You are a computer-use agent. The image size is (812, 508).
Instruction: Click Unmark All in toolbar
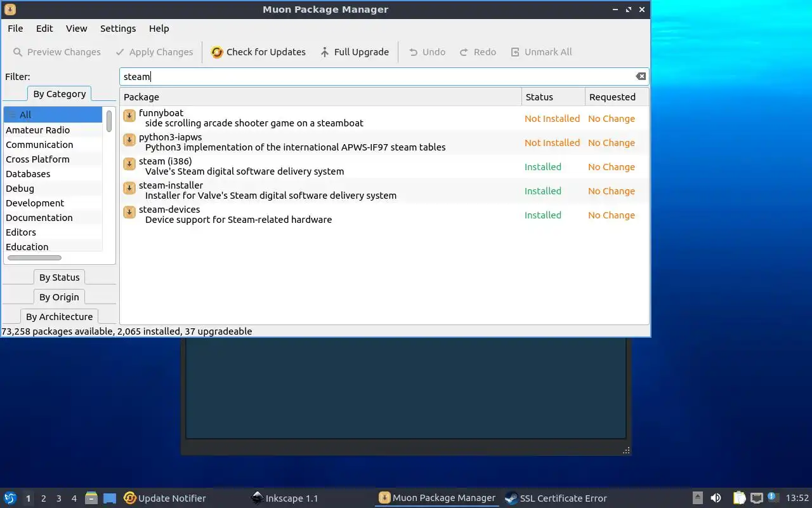coord(541,52)
